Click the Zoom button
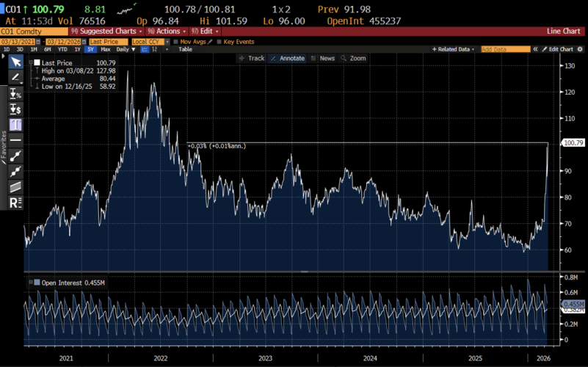The height and width of the screenshot is (367, 588). point(354,58)
